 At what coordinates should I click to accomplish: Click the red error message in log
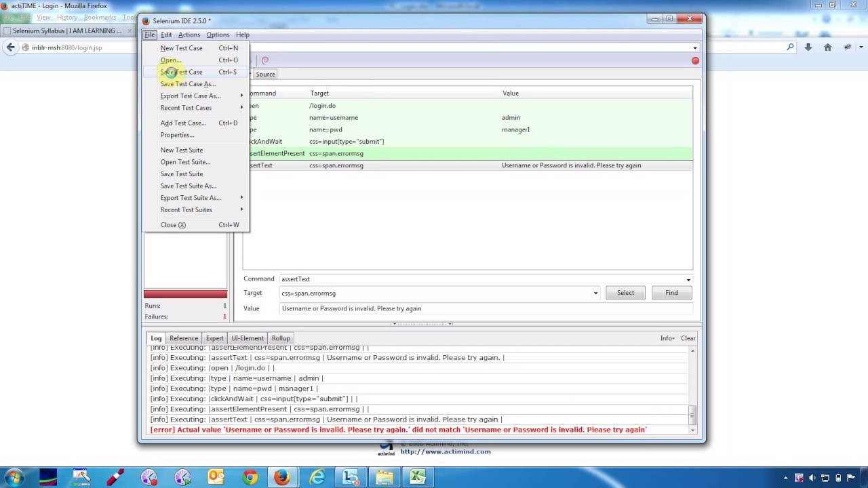pyautogui.click(x=398, y=430)
